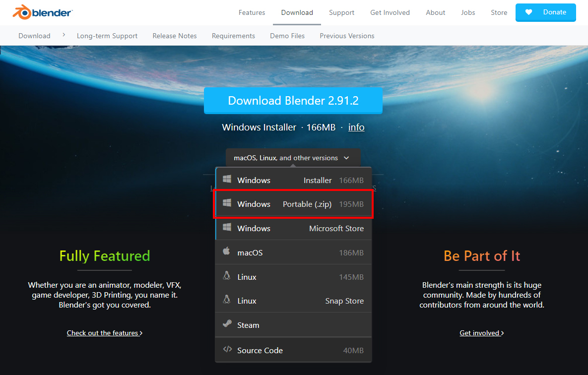The width and height of the screenshot is (588, 375).
Task: Open the Download tab in the top navigation
Action: point(297,12)
